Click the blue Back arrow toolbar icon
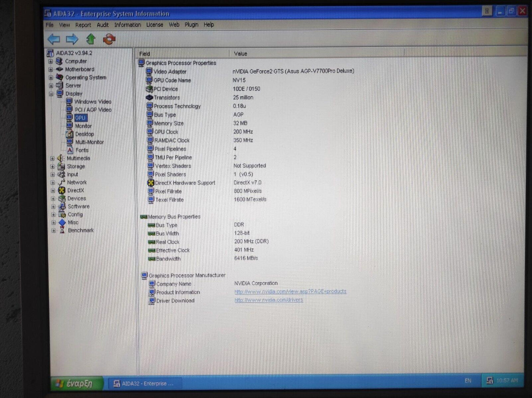 [54, 39]
